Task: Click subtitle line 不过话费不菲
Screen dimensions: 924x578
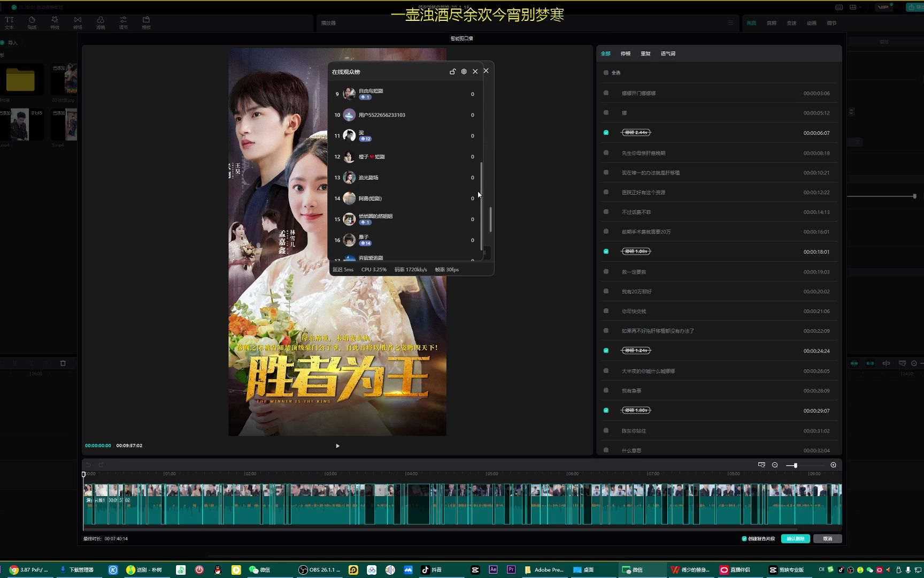Action: point(636,212)
